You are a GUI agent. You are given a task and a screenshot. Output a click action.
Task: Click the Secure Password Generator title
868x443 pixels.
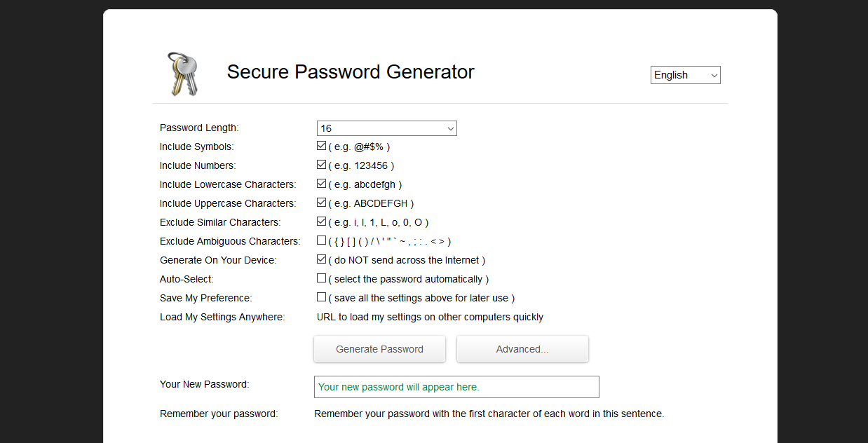351,72
